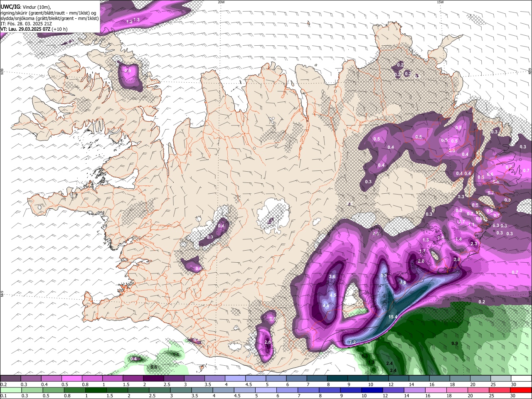Select the 30 label in lower legend row

tap(512, 396)
